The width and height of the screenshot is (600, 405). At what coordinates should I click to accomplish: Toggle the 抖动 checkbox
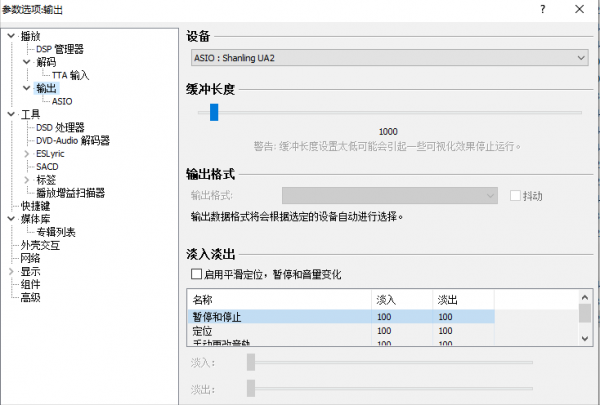coord(516,196)
